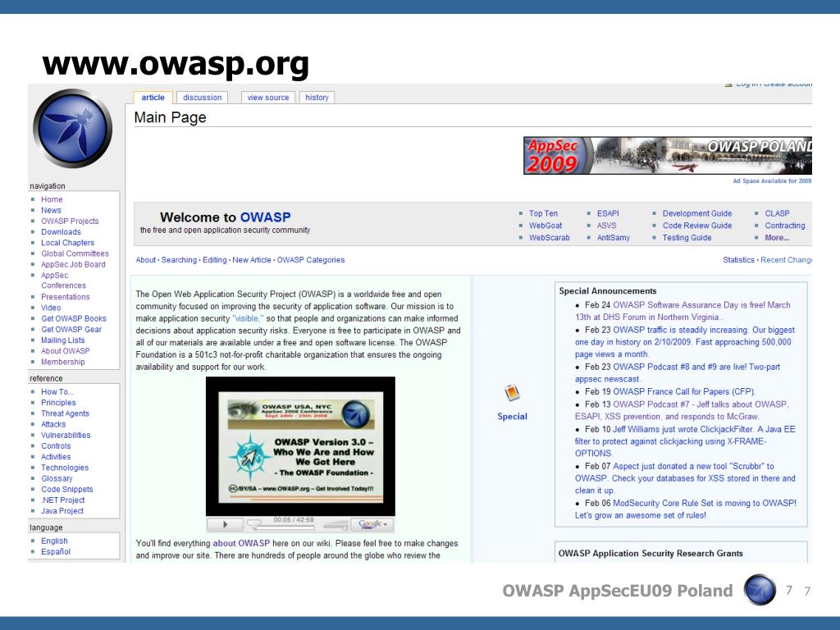Open the OWASP France Call for Papers announcement
Viewport: 840px width, 630px height.
pyautogui.click(x=684, y=391)
